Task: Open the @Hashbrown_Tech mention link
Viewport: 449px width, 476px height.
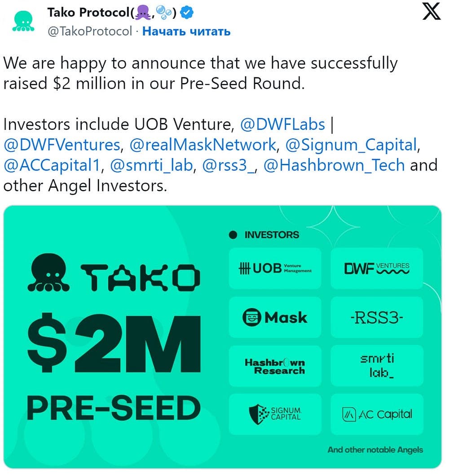Action: [x=334, y=165]
